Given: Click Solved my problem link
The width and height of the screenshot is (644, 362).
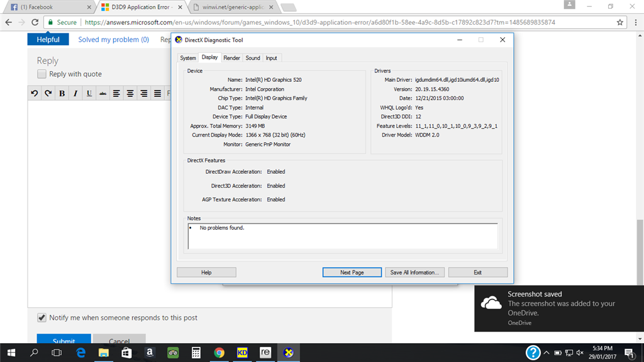Looking at the screenshot, I should pos(113,40).
